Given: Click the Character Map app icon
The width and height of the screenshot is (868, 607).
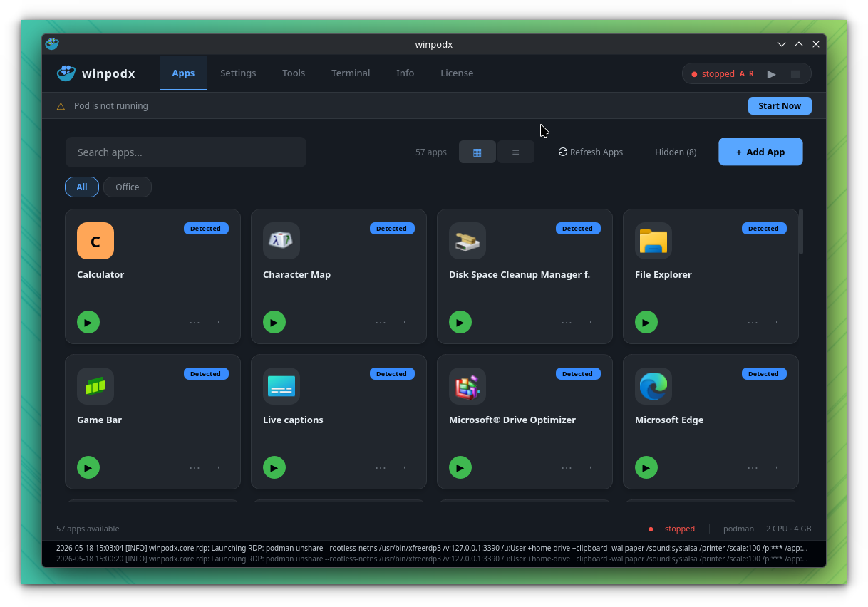Looking at the screenshot, I should tap(281, 241).
